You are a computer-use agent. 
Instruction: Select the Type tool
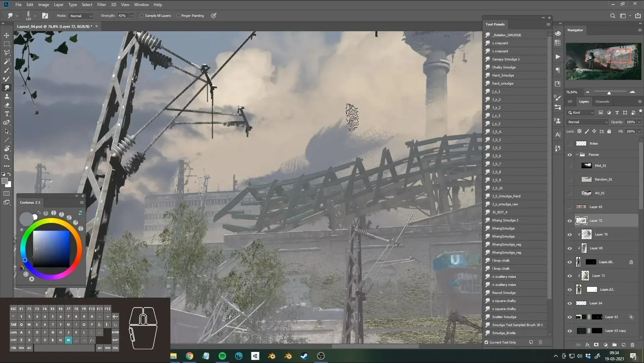point(7,114)
